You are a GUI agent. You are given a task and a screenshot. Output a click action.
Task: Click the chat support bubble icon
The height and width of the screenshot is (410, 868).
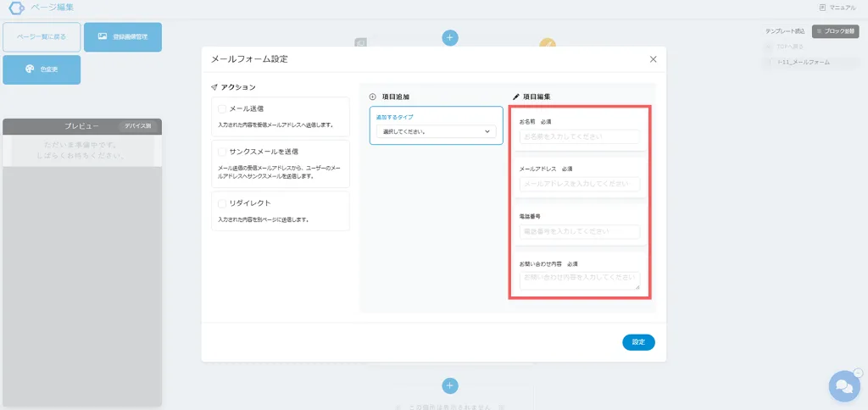tap(843, 386)
